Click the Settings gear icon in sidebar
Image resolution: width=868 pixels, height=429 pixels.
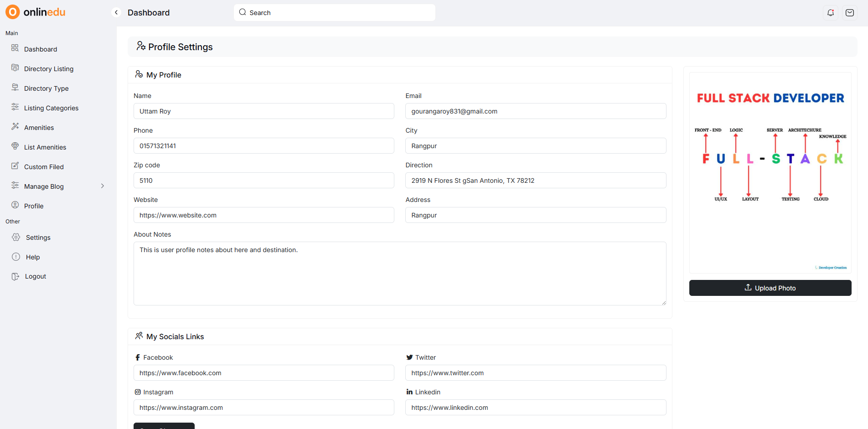(x=16, y=237)
